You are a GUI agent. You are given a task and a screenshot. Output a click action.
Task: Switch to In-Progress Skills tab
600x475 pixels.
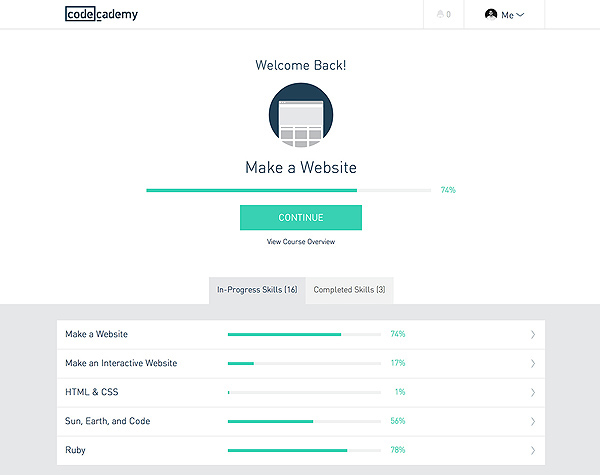coord(257,290)
